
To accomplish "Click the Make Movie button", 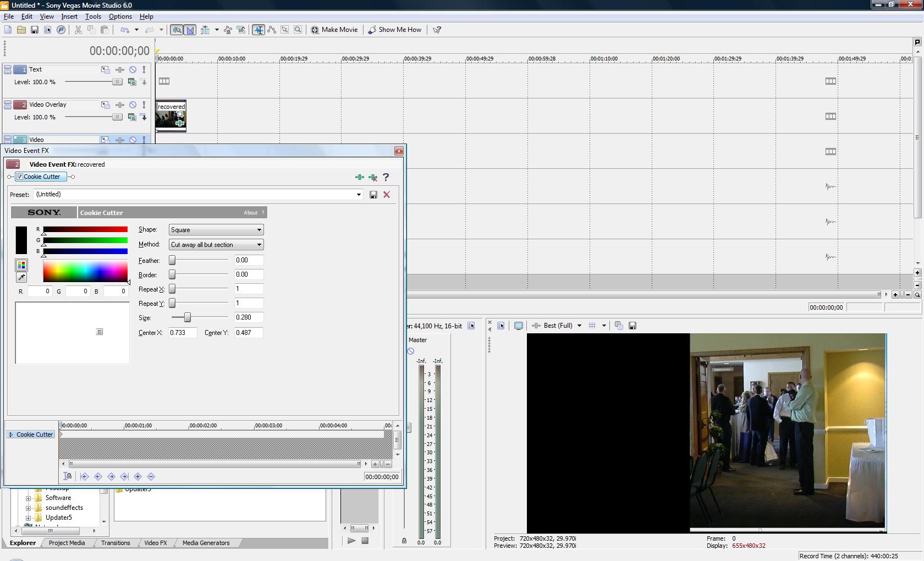I will point(334,30).
